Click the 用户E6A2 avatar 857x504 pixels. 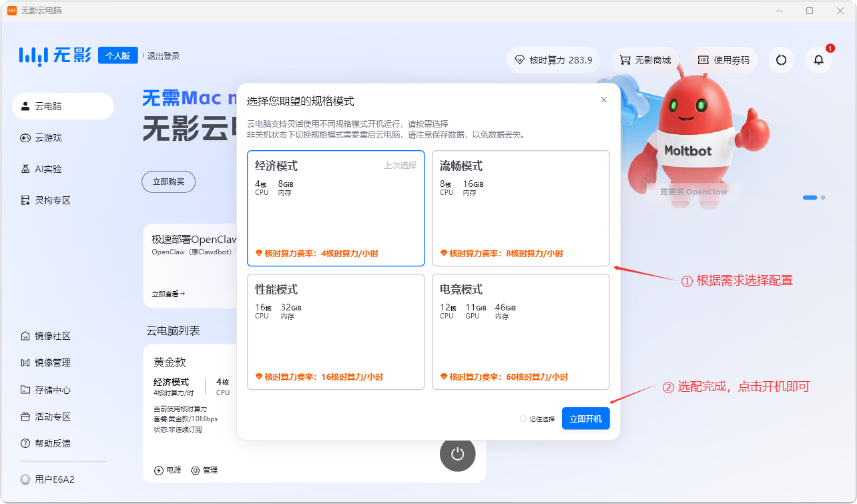tap(25, 479)
